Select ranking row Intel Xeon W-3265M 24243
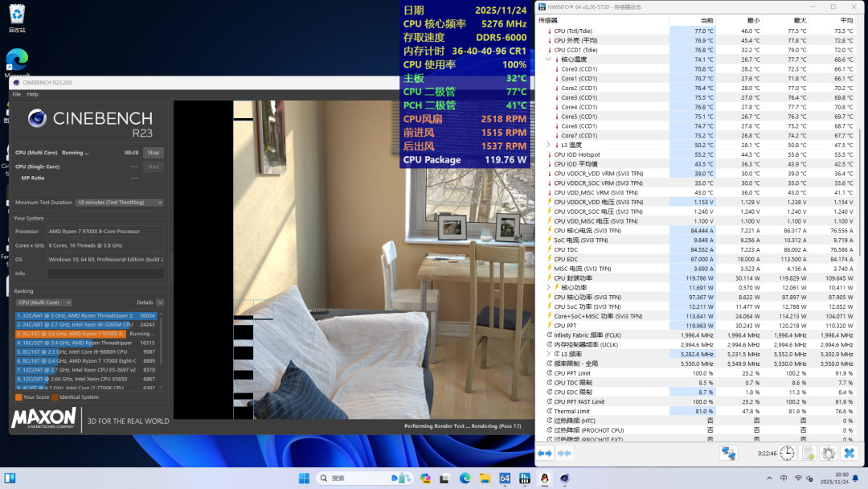This screenshot has width=868, height=489. click(x=86, y=324)
